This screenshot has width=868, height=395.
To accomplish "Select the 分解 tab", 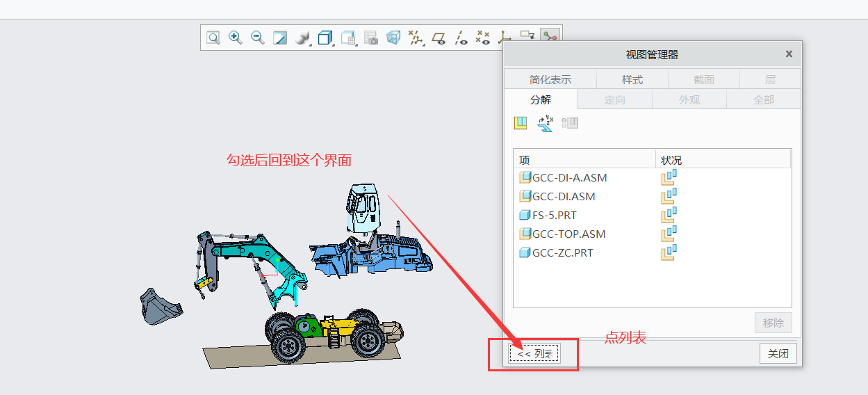I will pyautogui.click(x=541, y=99).
